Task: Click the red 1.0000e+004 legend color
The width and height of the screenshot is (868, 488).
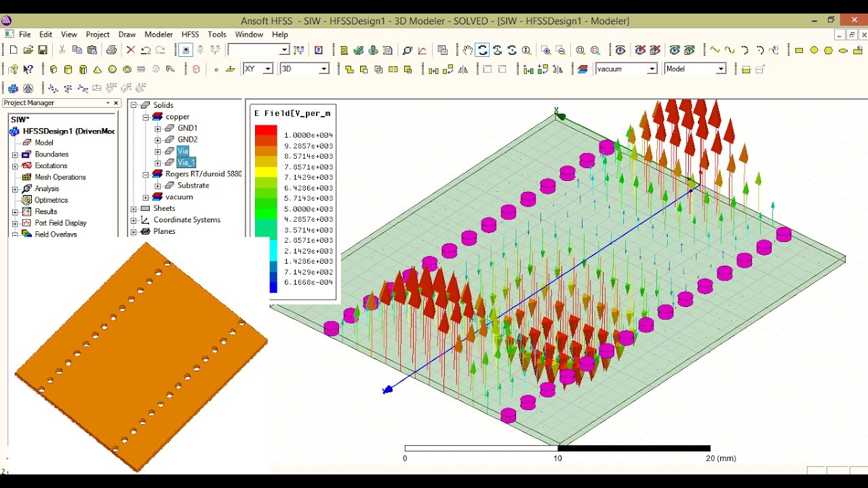Action: tap(266, 130)
